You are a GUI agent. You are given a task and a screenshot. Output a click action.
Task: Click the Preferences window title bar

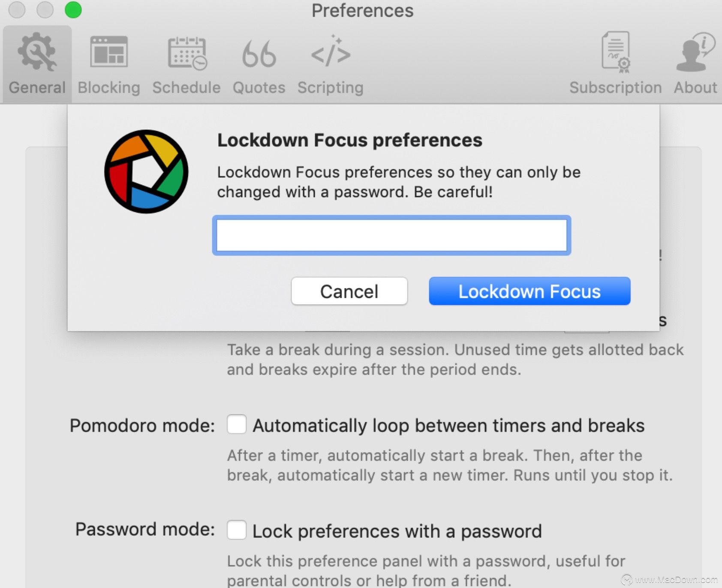pyautogui.click(x=362, y=10)
